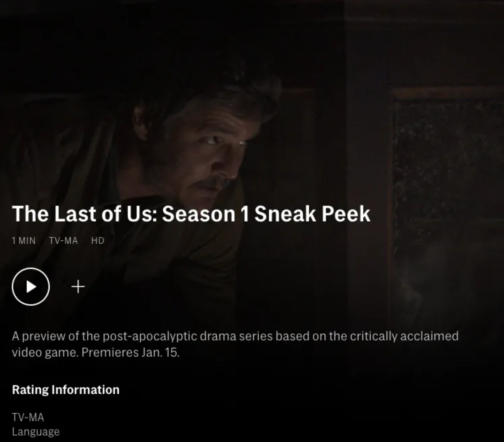
Task: Click the 1 MIN duration label
Action: coord(24,241)
